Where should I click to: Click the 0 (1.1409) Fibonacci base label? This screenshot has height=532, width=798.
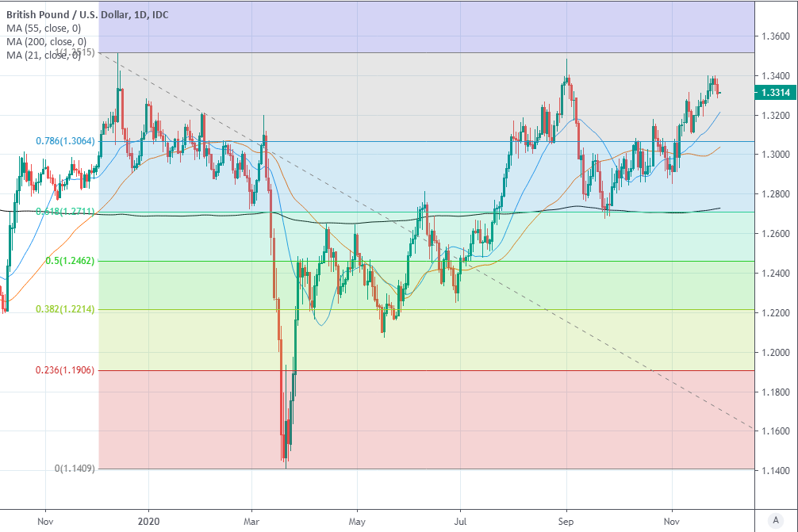click(75, 469)
